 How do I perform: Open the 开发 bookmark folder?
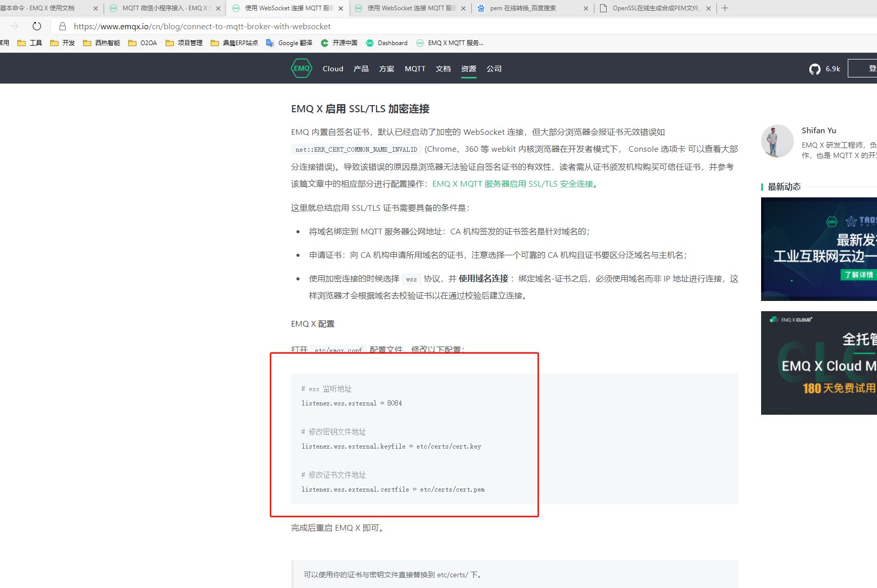(63, 43)
